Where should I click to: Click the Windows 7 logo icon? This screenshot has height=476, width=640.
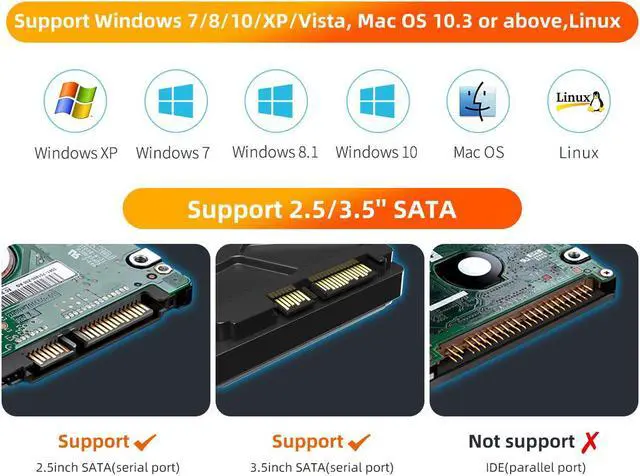[176, 101]
